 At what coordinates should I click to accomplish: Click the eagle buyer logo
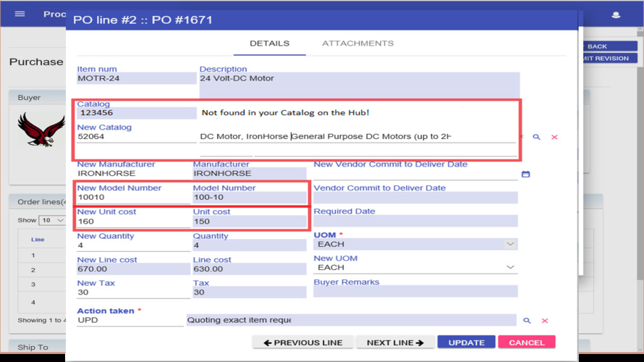point(41,129)
